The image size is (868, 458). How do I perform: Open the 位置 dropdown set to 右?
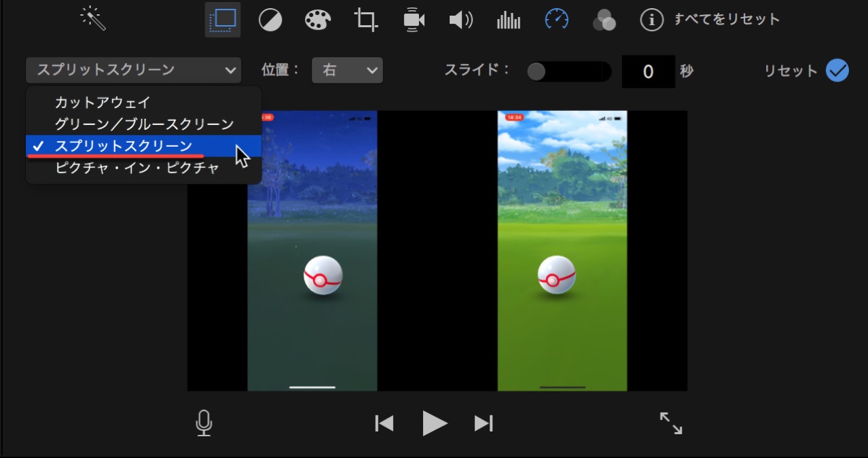[347, 70]
